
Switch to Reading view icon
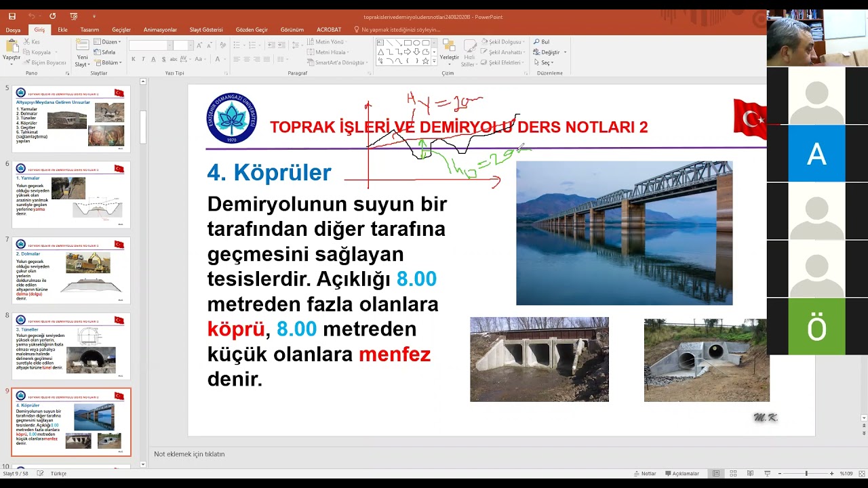click(750, 473)
